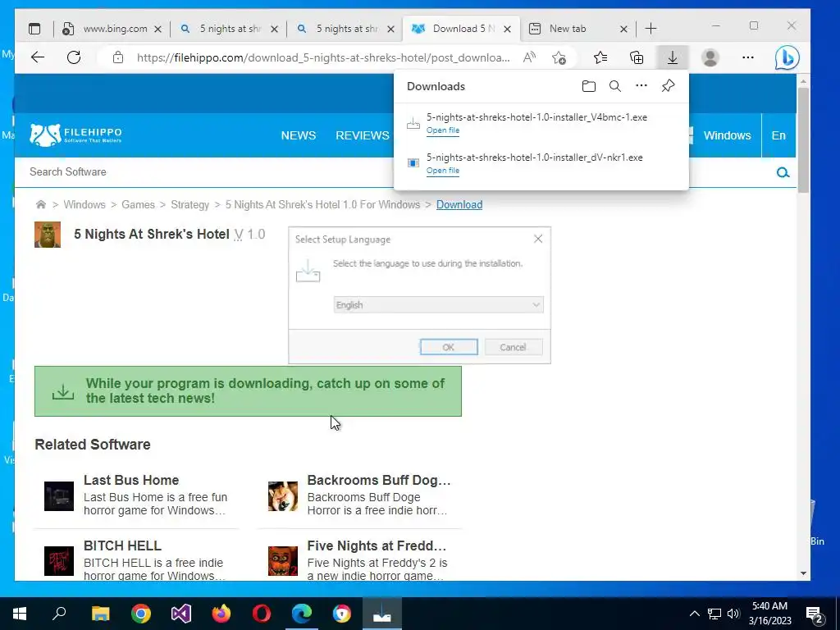Toggle the Downloads toolbar button
The width and height of the screenshot is (840, 630).
click(673, 57)
